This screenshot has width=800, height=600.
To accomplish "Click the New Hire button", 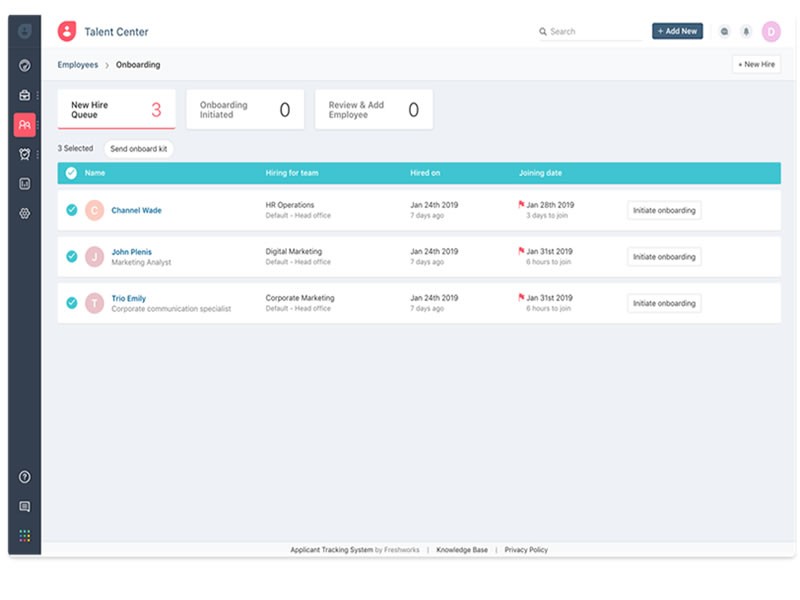I will [755, 66].
